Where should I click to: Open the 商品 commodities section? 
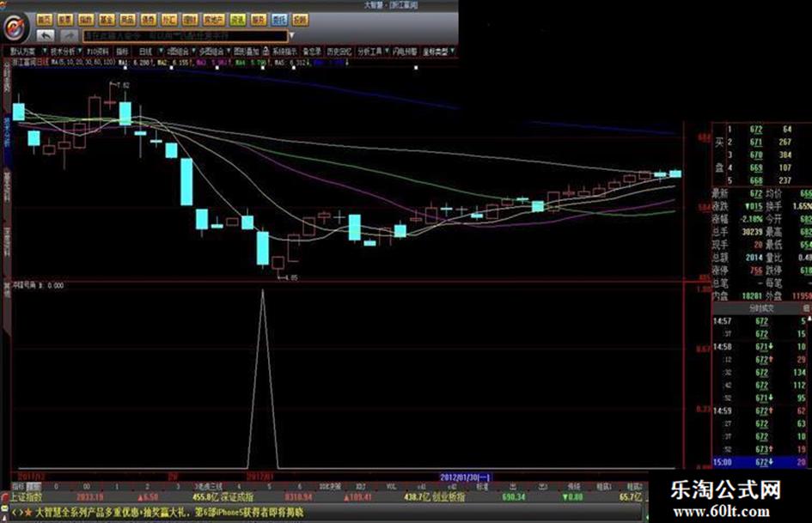pos(127,21)
